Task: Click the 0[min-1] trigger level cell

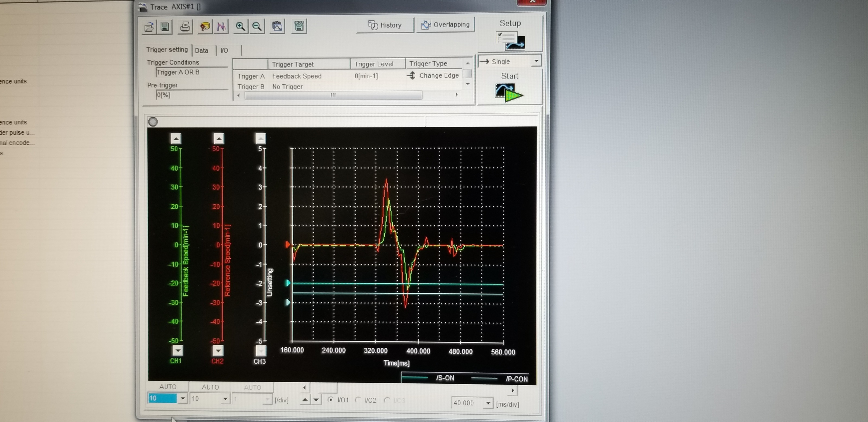Action: click(x=366, y=76)
